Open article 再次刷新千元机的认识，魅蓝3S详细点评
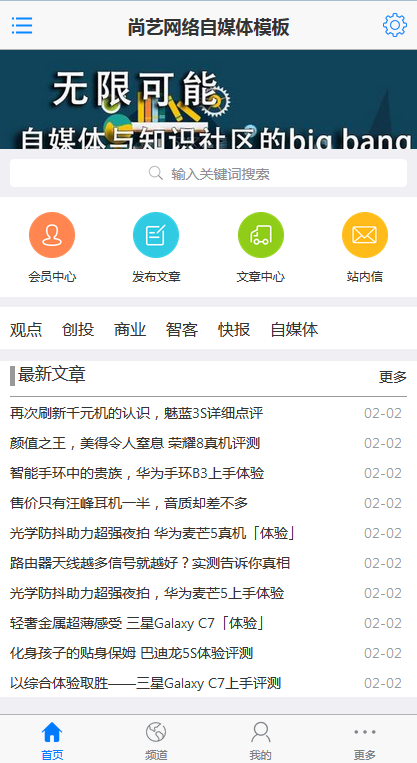This screenshot has width=417, height=763. coord(137,414)
